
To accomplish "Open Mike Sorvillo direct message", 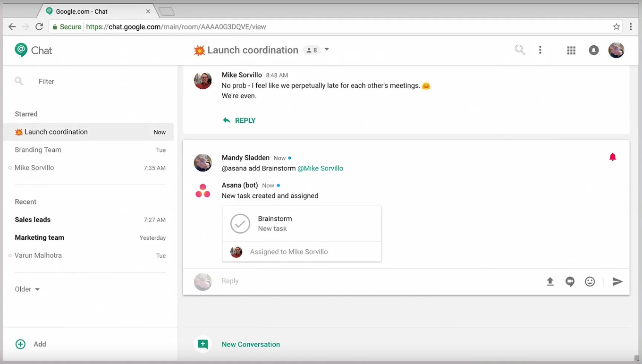I will 88,168.
